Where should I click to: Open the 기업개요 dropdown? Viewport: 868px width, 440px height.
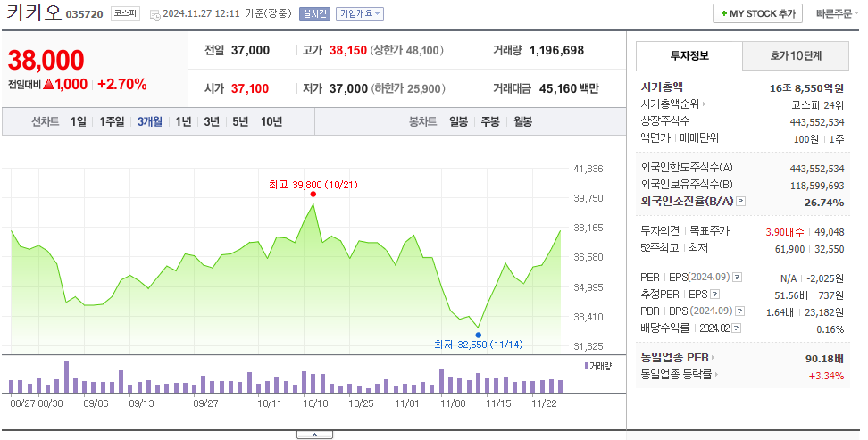point(360,14)
